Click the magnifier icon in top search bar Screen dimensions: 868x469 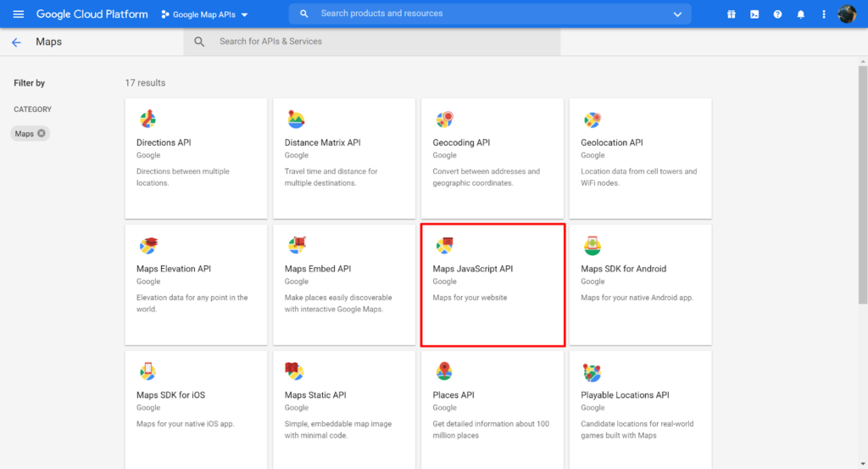(x=304, y=14)
